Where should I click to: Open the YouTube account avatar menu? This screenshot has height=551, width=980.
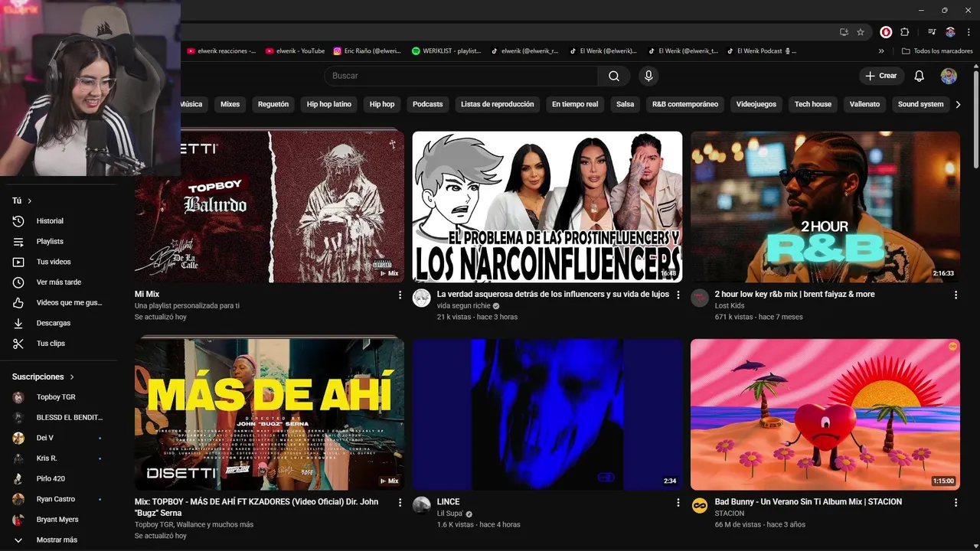tap(949, 76)
